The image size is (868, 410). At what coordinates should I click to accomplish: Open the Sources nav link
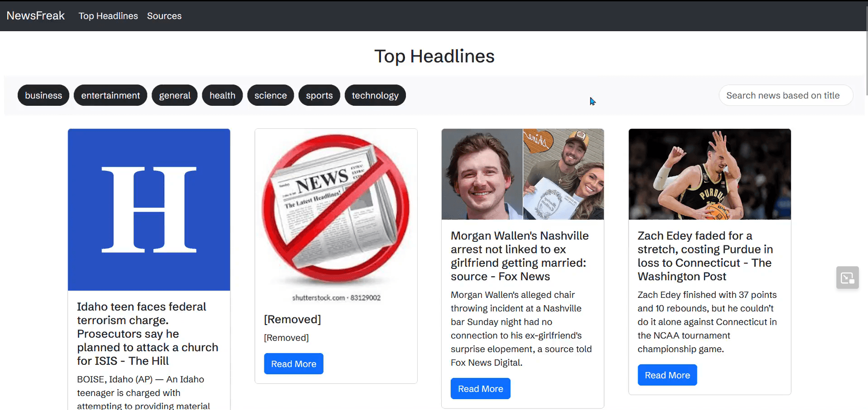tap(164, 16)
